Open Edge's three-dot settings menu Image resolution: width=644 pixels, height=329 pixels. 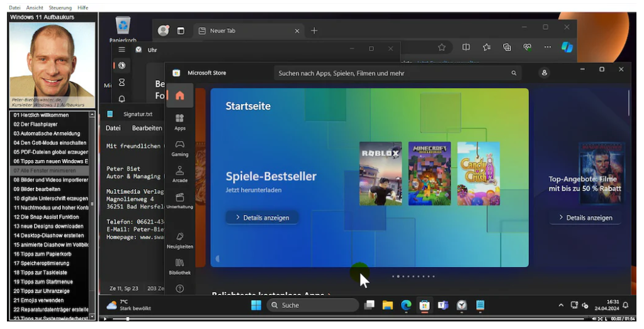pos(547,47)
